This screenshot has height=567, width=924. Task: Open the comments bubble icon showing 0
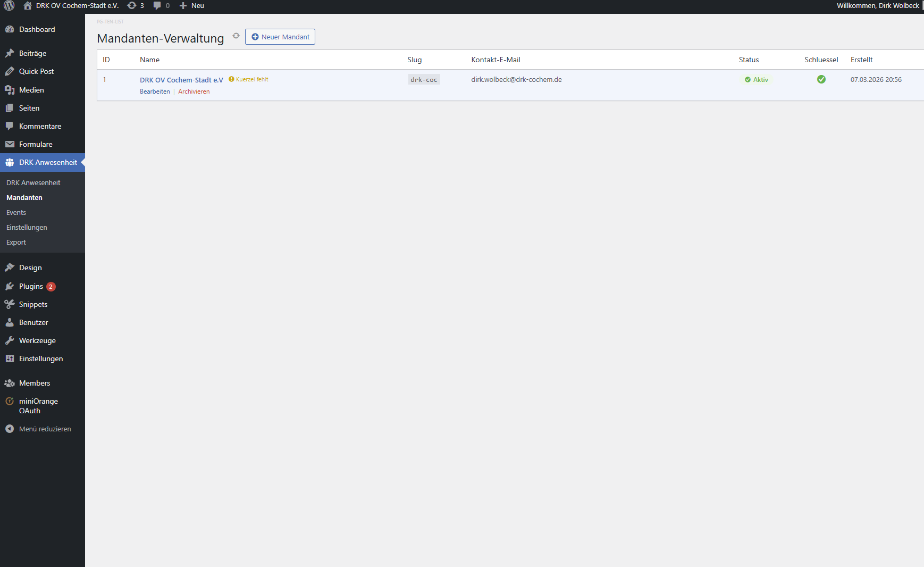(157, 6)
